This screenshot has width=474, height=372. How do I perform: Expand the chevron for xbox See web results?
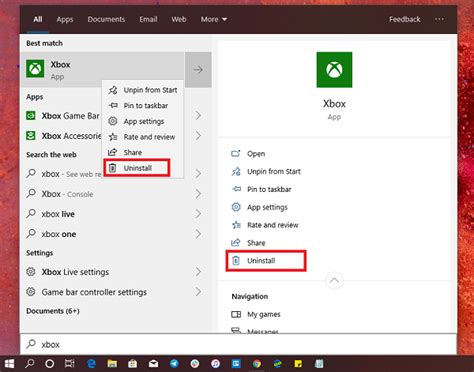coord(198,173)
